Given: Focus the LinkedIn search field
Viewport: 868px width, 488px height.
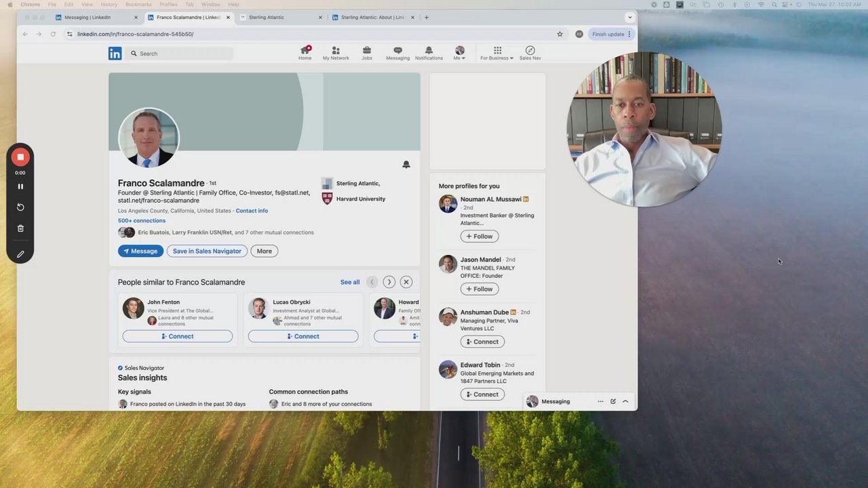Looking at the screenshot, I should tap(179, 54).
